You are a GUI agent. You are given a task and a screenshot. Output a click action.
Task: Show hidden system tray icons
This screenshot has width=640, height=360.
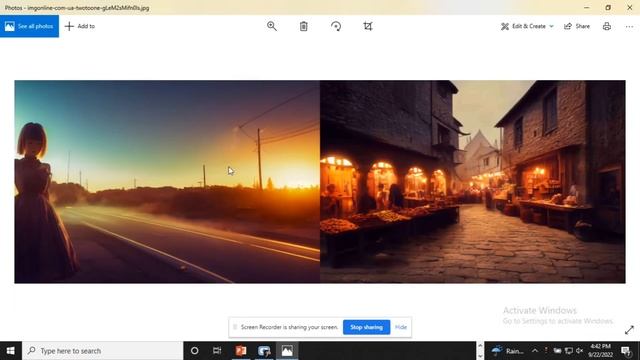[535, 351]
